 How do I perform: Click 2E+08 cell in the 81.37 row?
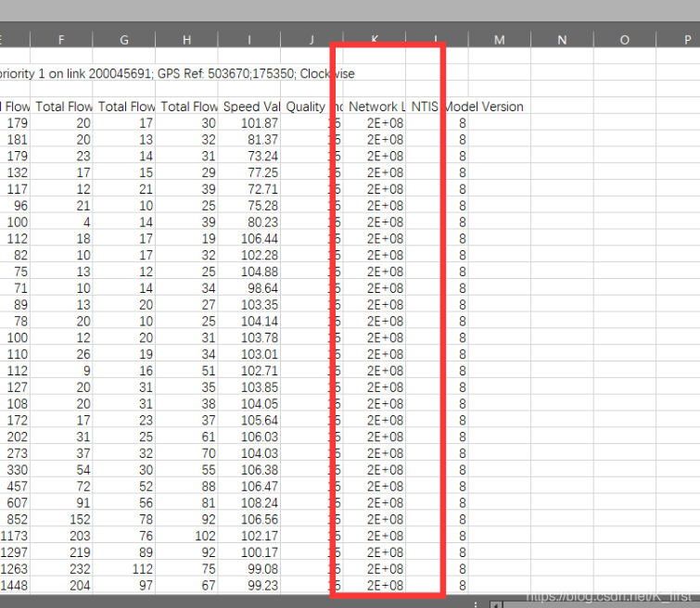(x=375, y=139)
